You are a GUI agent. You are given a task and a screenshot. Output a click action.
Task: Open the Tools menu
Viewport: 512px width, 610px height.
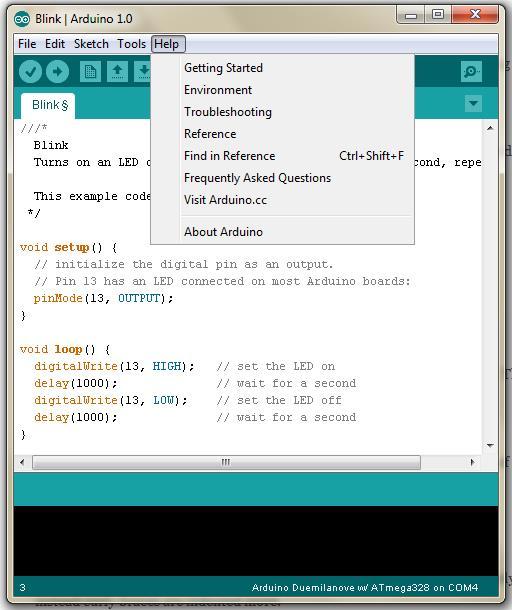[x=132, y=44]
